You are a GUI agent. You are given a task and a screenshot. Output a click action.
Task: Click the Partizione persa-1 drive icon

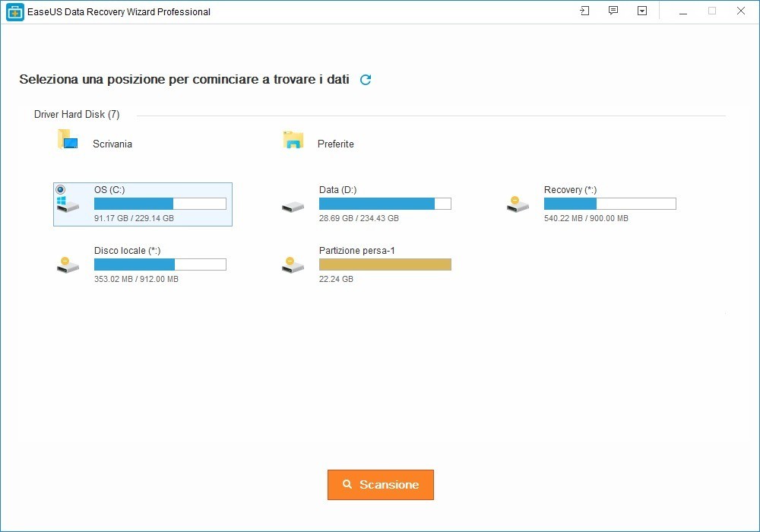click(293, 264)
